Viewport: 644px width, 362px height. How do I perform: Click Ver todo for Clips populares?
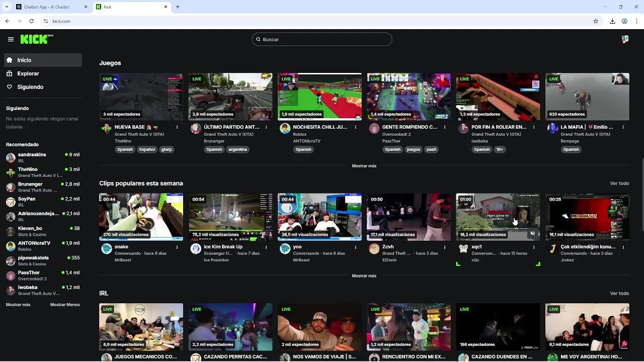pyautogui.click(x=619, y=184)
